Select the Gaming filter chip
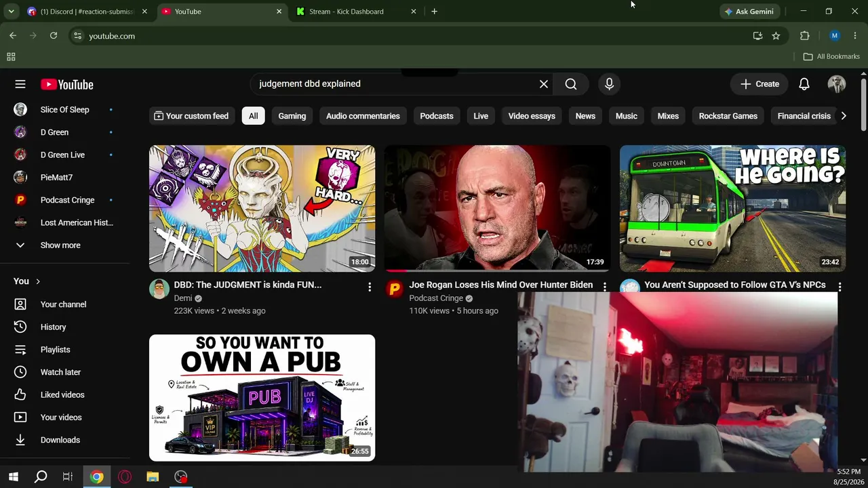This screenshot has width=868, height=488. coord(292,116)
